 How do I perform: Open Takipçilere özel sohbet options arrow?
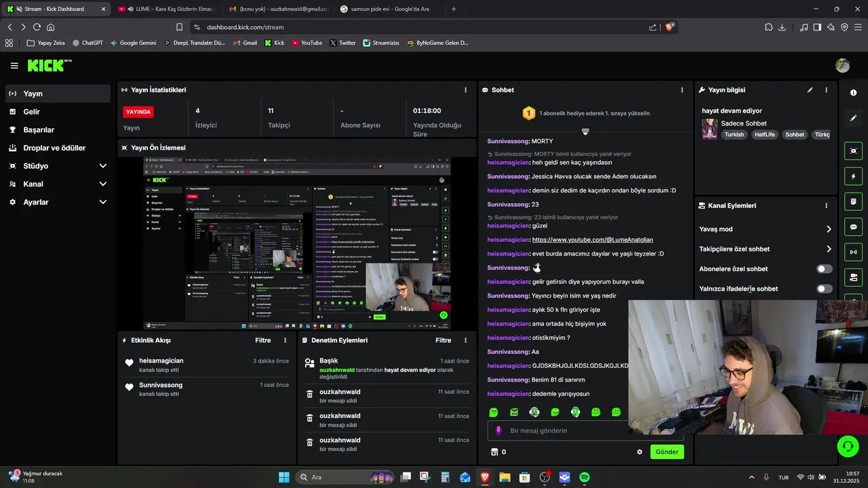(829, 249)
